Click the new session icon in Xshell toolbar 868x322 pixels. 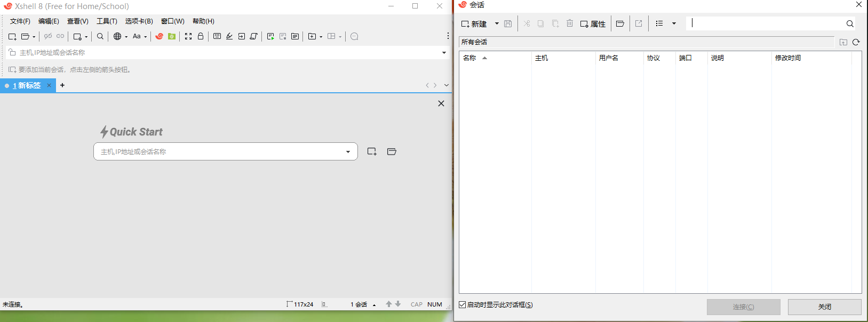(x=12, y=36)
